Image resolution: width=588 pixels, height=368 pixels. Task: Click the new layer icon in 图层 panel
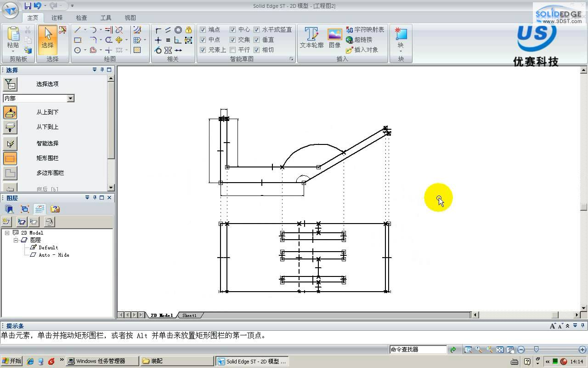click(6, 222)
